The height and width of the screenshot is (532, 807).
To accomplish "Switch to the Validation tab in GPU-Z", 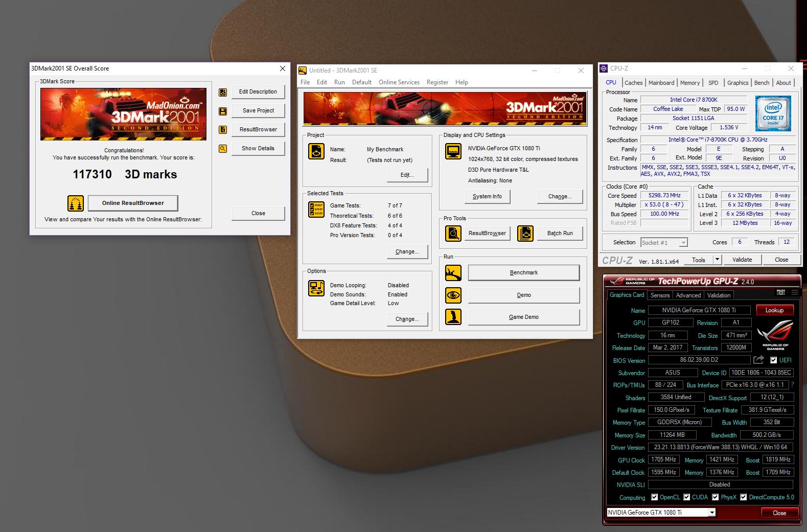I will (x=719, y=295).
